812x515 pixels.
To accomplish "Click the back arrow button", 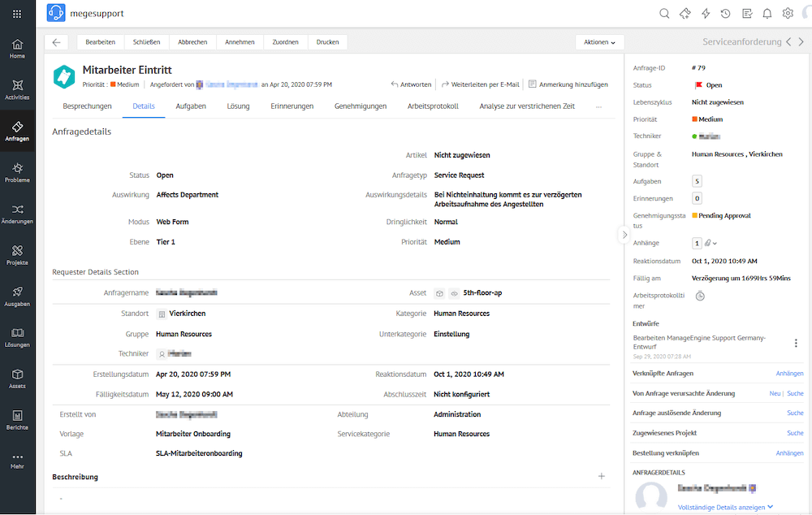I will pos(57,42).
